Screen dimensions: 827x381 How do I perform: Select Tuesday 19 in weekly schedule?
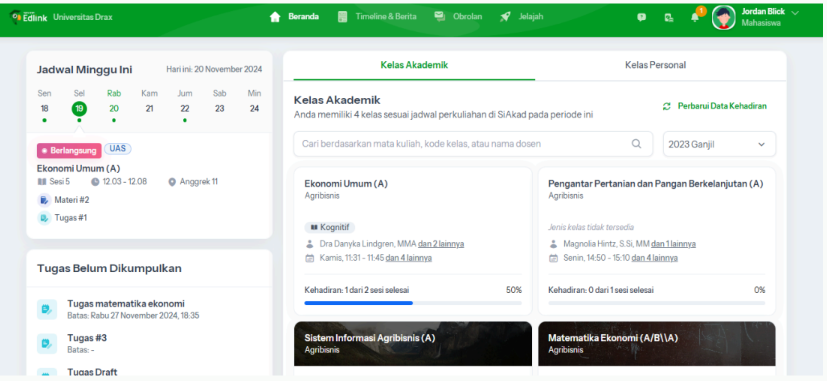pyautogui.click(x=79, y=108)
